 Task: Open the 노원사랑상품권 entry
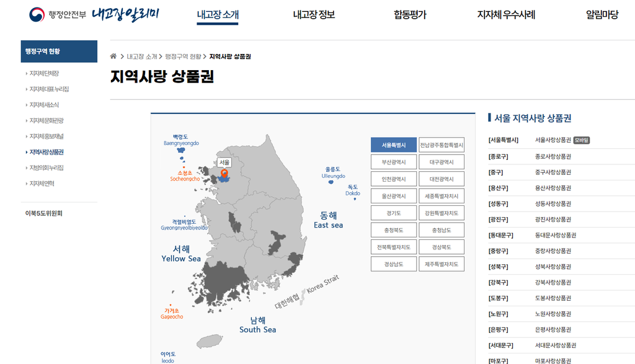click(x=553, y=314)
